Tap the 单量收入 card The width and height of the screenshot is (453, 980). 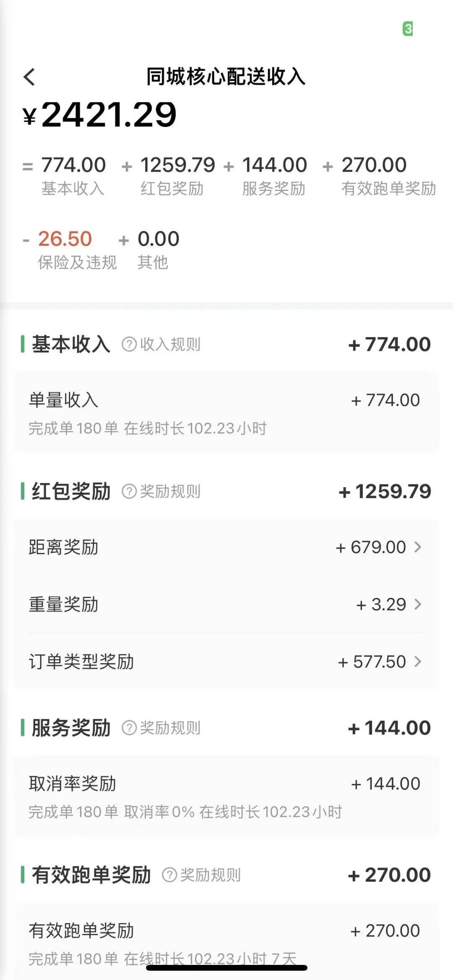226,413
